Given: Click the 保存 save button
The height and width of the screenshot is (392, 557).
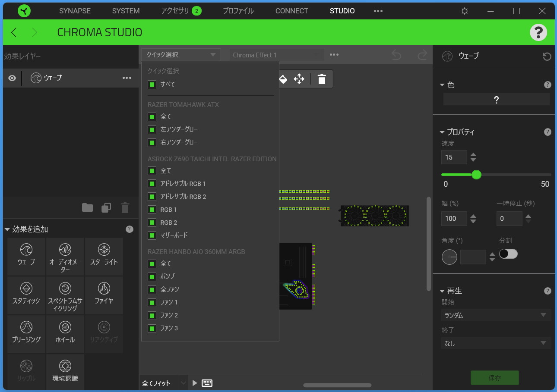Looking at the screenshot, I should [495, 378].
